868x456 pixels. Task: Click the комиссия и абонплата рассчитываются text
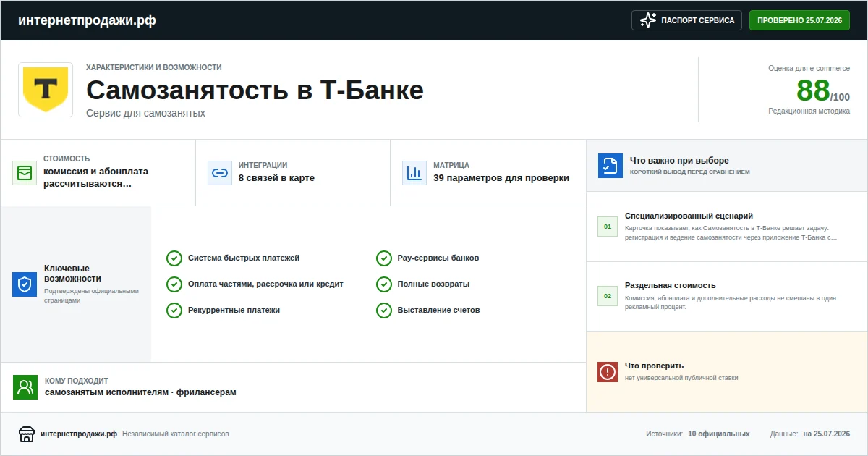95,178
